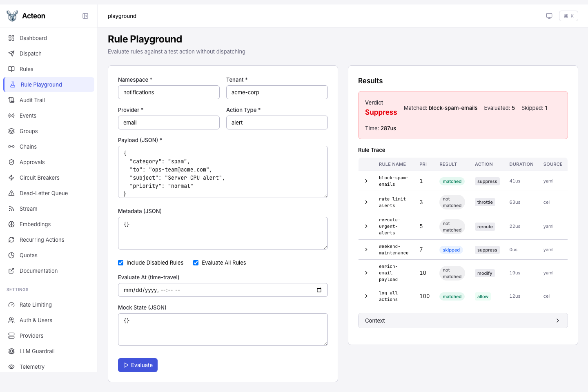
Task: Uncheck Include Disabled Rules checkbox
Action: [121, 263]
